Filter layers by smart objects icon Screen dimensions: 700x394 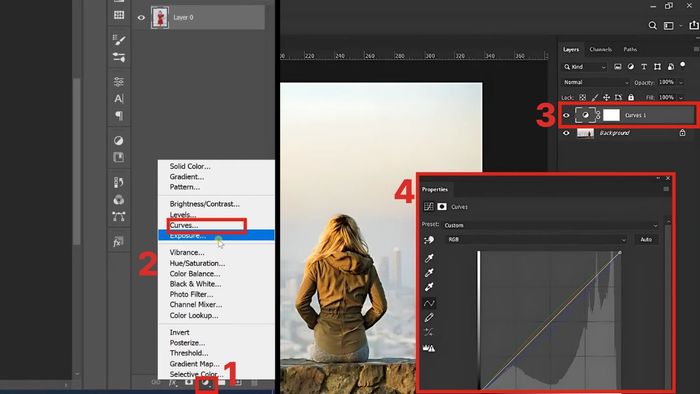(x=671, y=66)
